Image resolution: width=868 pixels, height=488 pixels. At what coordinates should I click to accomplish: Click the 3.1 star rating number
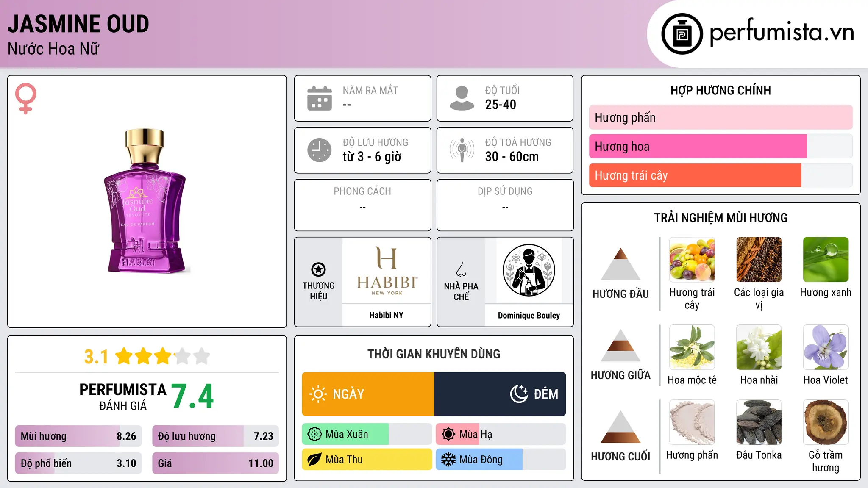click(96, 357)
